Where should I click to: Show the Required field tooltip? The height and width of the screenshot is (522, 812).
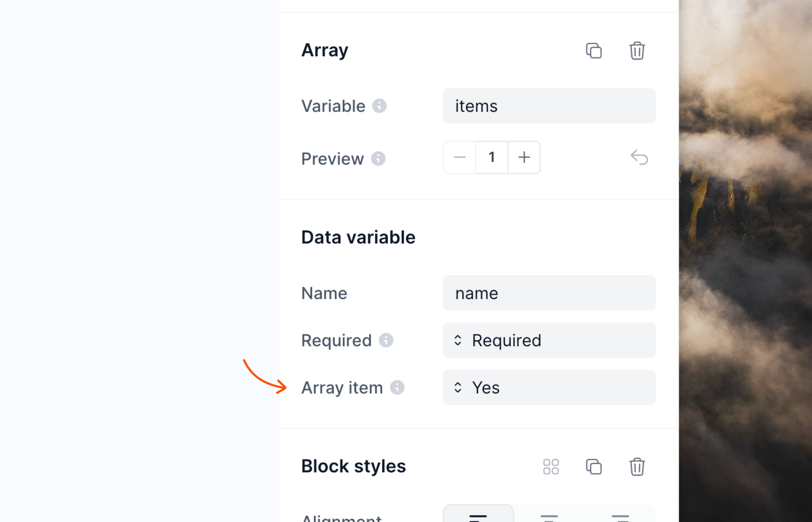click(x=387, y=341)
